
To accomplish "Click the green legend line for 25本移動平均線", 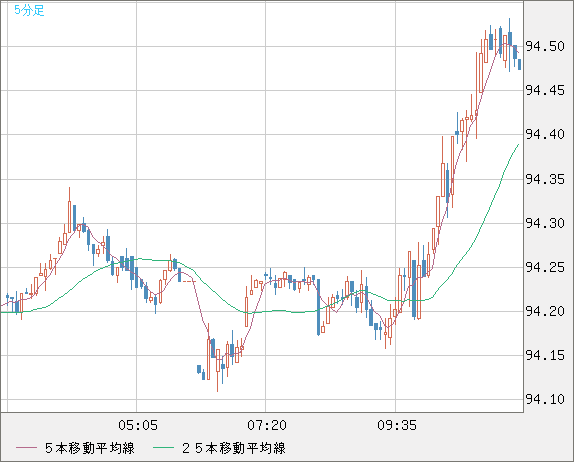I will coord(163,448).
